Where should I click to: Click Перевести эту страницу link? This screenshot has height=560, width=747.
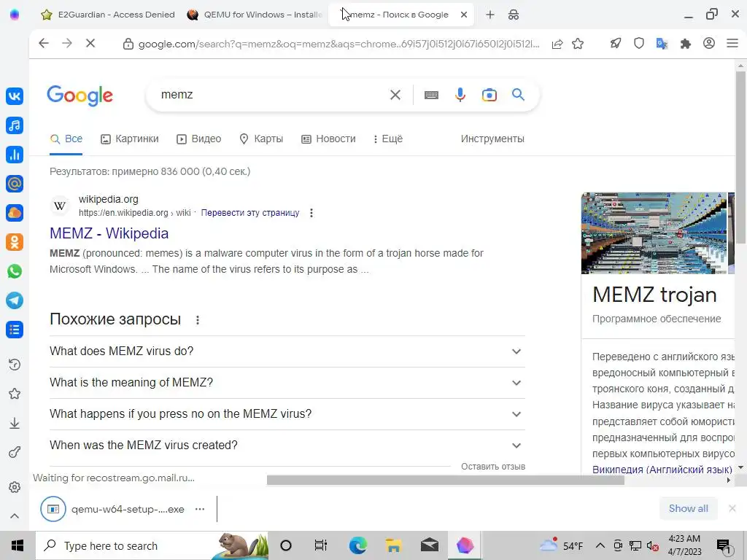250,213
